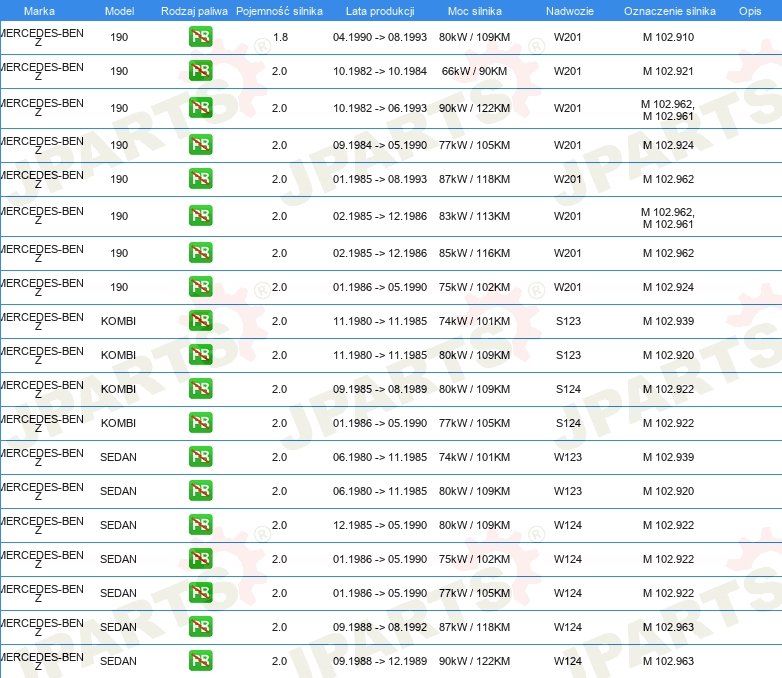Click fuel icon for SEDAN 77kW / 105KM row

(200, 592)
